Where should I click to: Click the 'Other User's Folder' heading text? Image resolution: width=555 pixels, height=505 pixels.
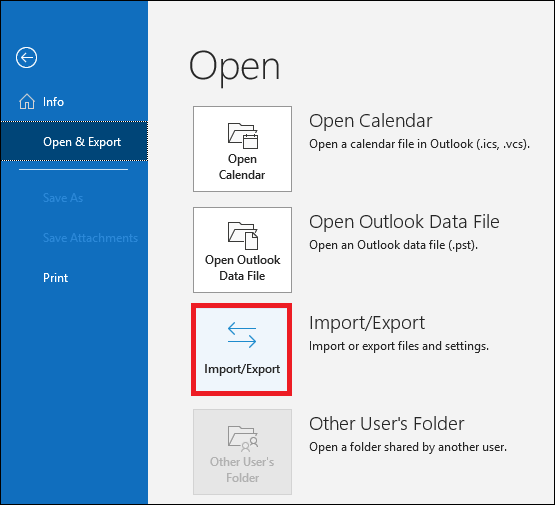[x=387, y=424]
